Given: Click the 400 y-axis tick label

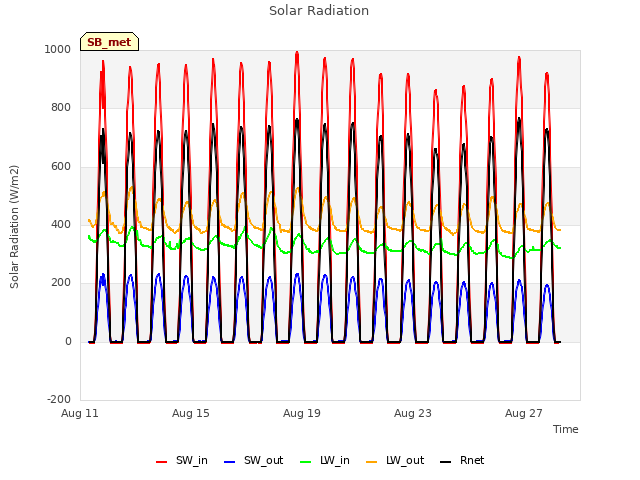Looking at the screenshot, I should (x=61, y=224).
